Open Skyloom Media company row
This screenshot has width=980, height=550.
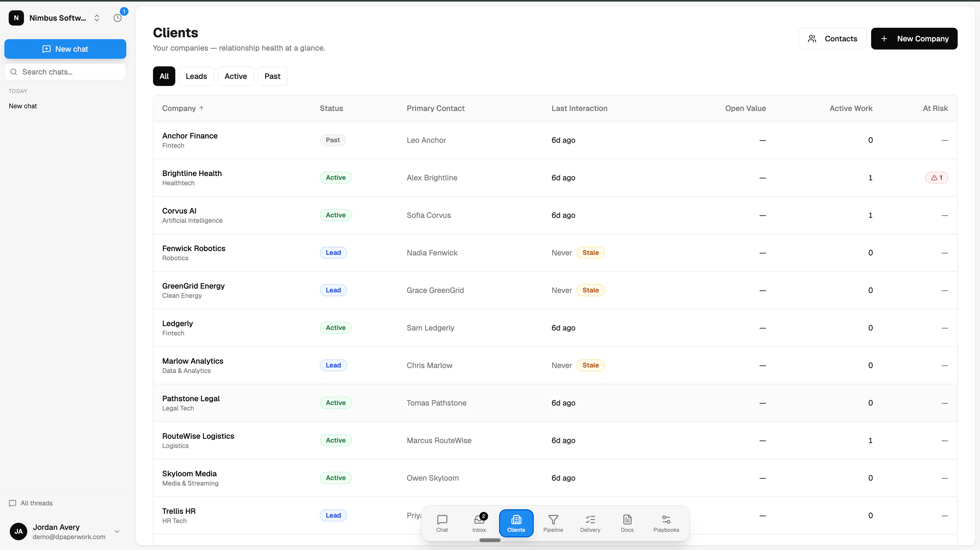pyautogui.click(x=555, y=478)
